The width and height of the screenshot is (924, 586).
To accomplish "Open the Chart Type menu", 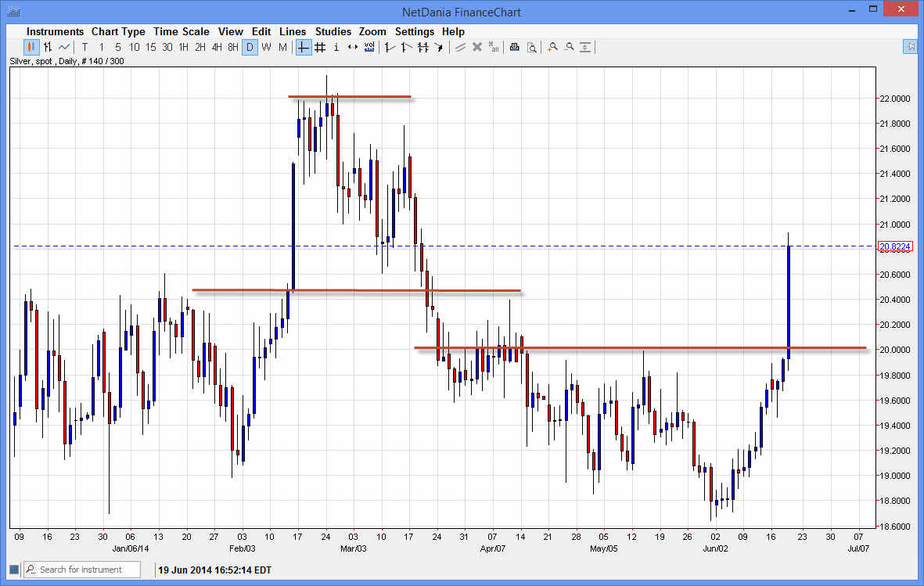I will coord(118,31).
